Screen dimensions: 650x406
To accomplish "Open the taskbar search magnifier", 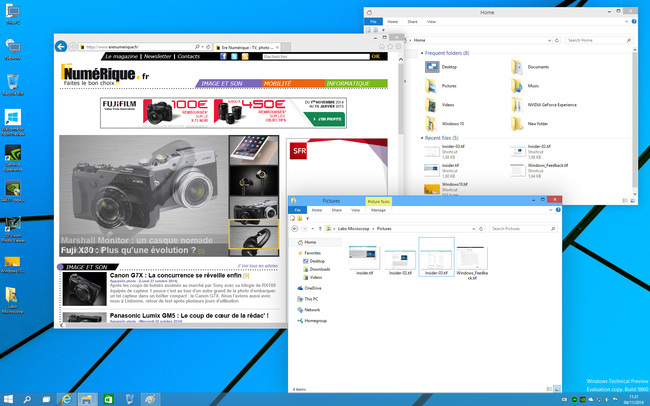I will tap(27, 399).
